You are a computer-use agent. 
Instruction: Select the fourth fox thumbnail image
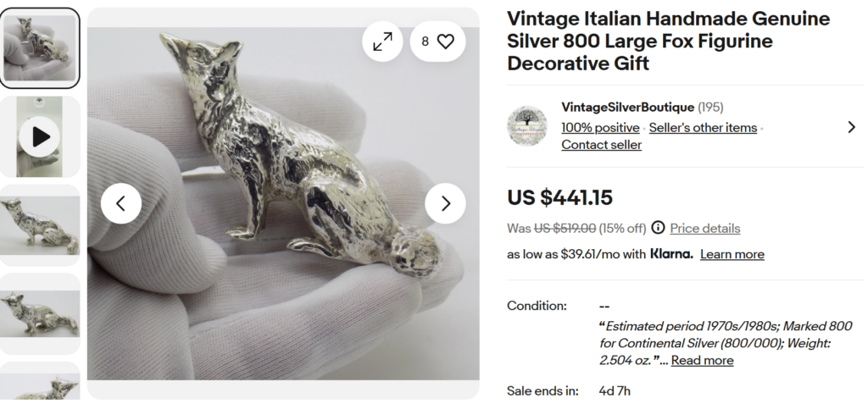click(40, 313)
